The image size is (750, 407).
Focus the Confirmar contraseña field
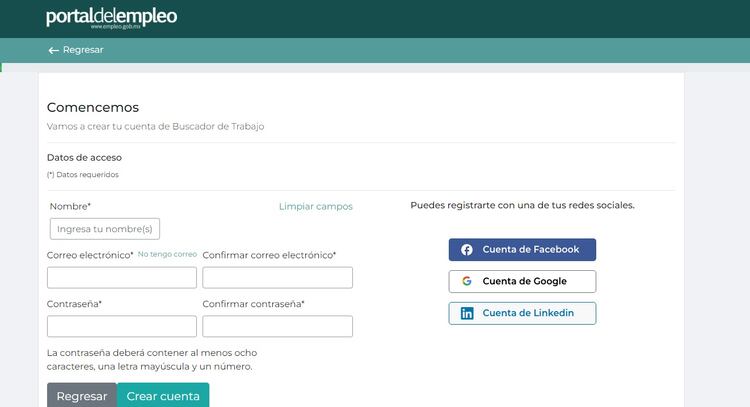tap(277, 327)
